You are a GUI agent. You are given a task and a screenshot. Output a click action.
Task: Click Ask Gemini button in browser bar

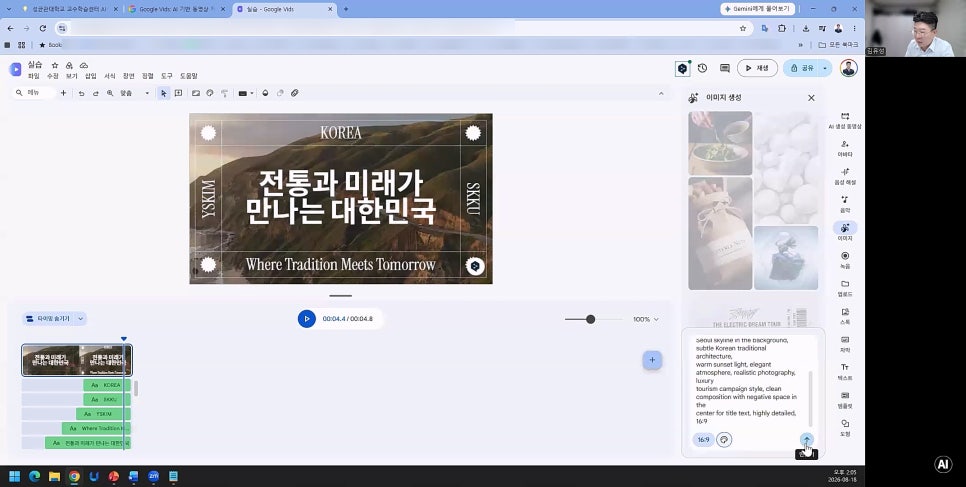(x=757, y=9)
